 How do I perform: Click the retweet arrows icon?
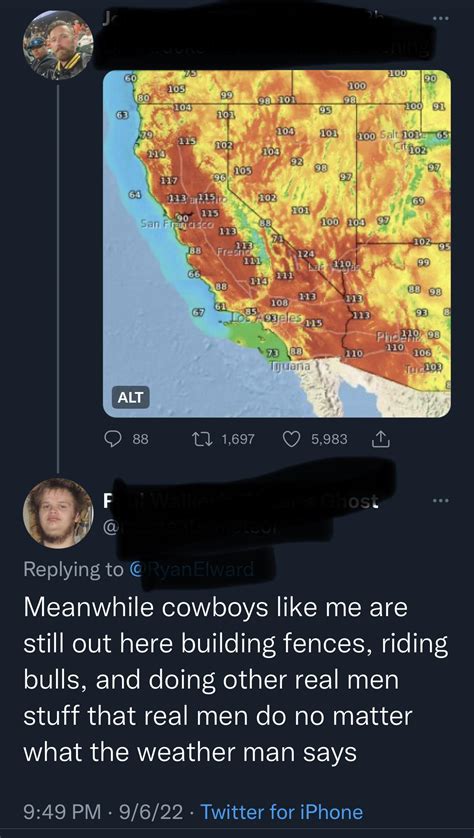(x=206, y=439)
